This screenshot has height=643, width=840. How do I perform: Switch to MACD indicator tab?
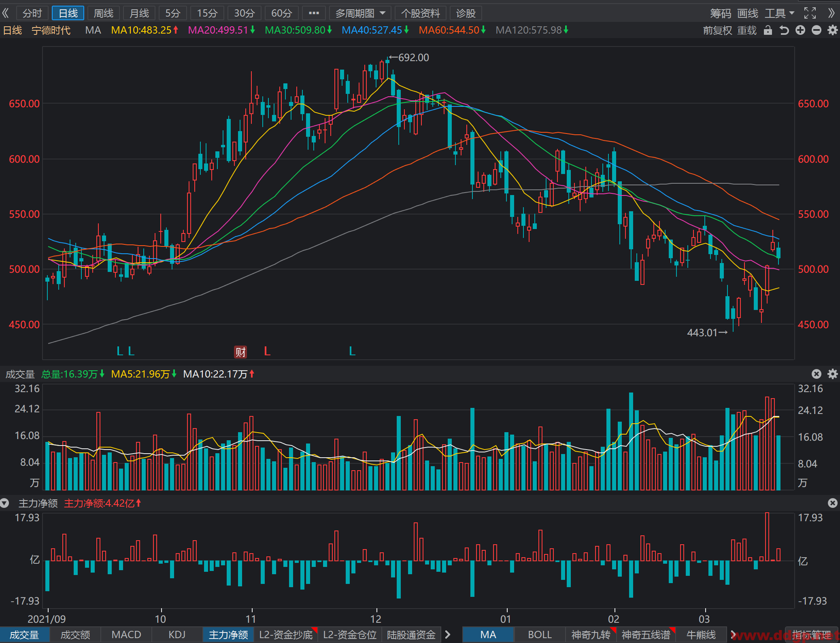click(126, 635)
